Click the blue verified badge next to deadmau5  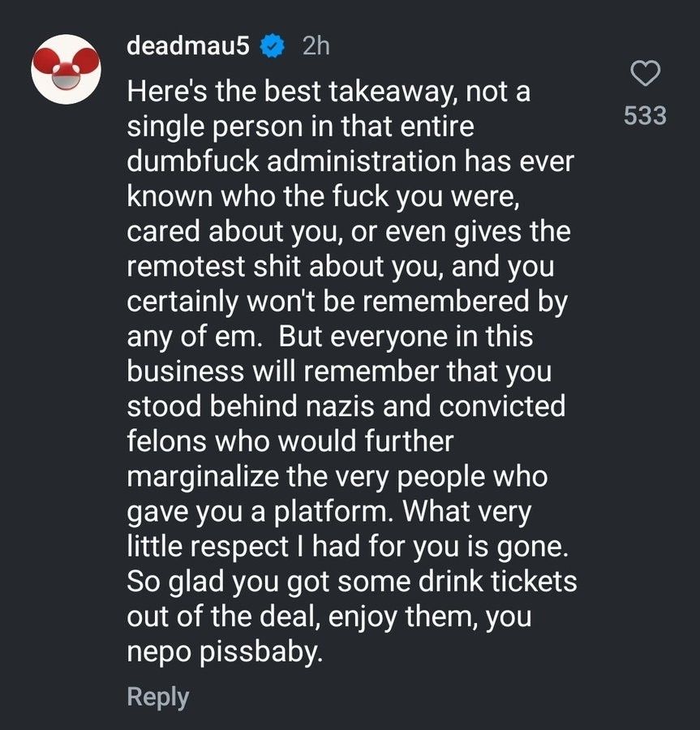273,46
